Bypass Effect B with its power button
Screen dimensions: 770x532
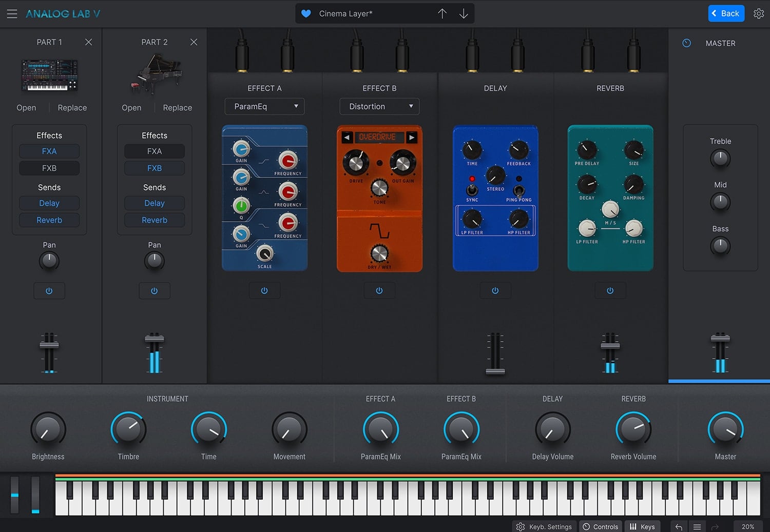click(379, 290)
